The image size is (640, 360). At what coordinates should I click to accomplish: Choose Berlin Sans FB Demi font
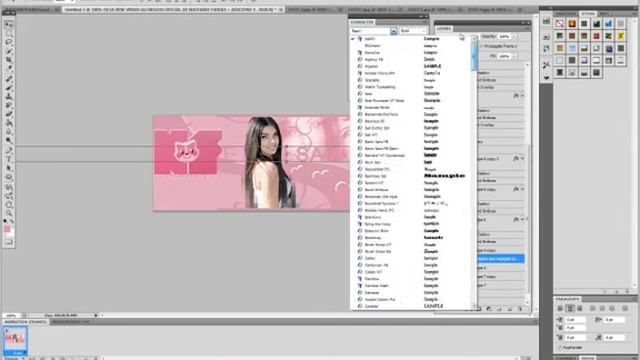pyautogui.click(x=411, y=149)
